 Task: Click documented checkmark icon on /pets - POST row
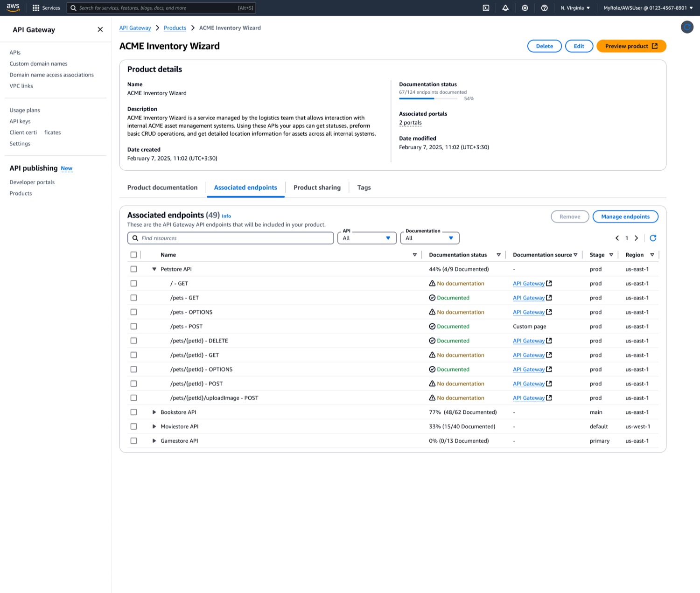pos(432,327)
